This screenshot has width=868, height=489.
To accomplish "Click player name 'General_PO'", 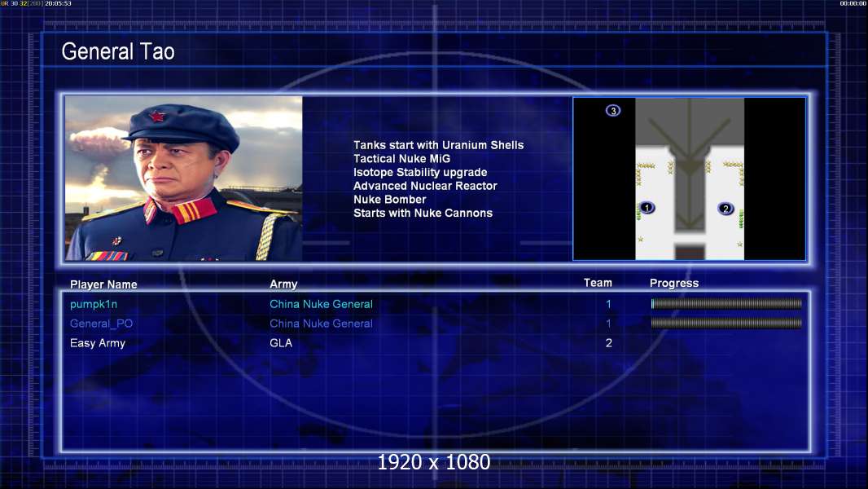I will pos(101,324).
